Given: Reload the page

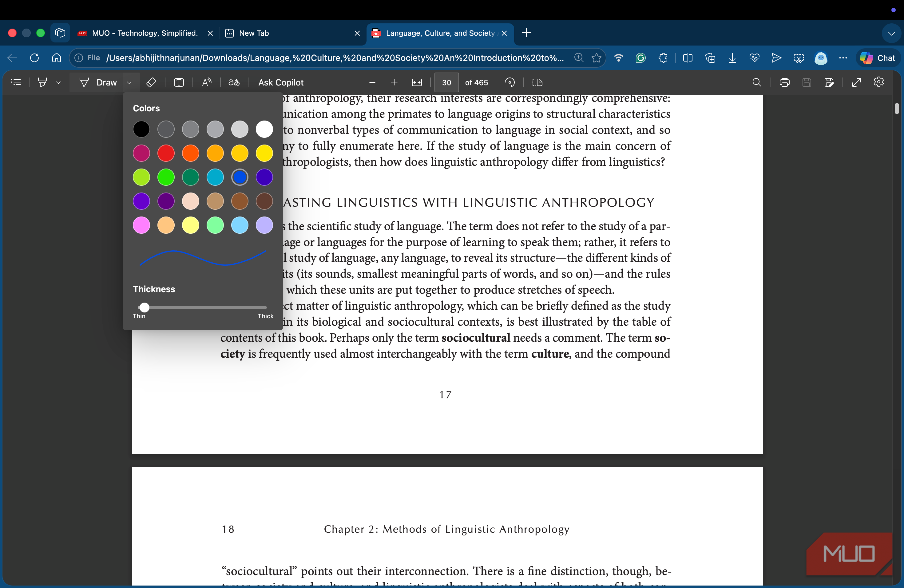Looking at the screenshot, I should (x=34, y=58).
